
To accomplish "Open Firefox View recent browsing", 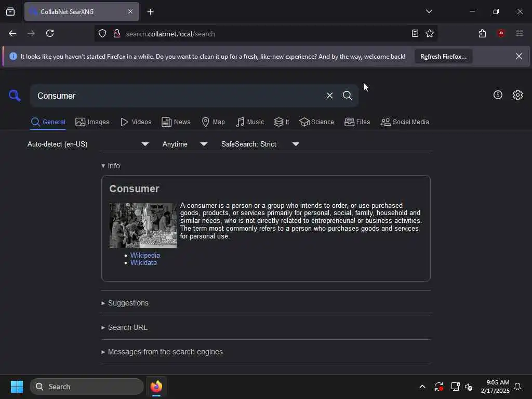I will click(10, 12).
